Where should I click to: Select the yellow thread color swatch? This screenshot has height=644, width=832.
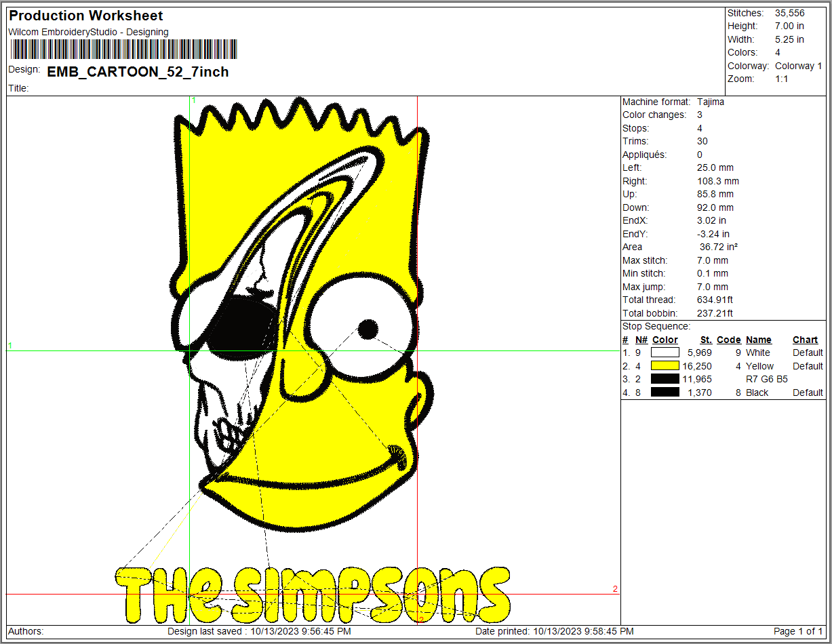[665, 366]
